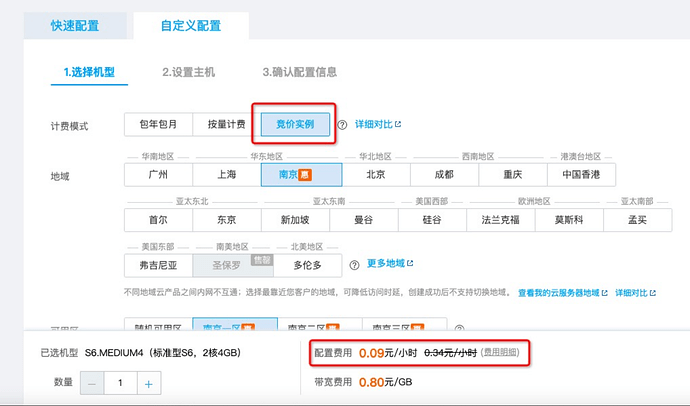Click selected model S6.MEDIUM4 text
The image size is (690, 406).
coord(163,353)
